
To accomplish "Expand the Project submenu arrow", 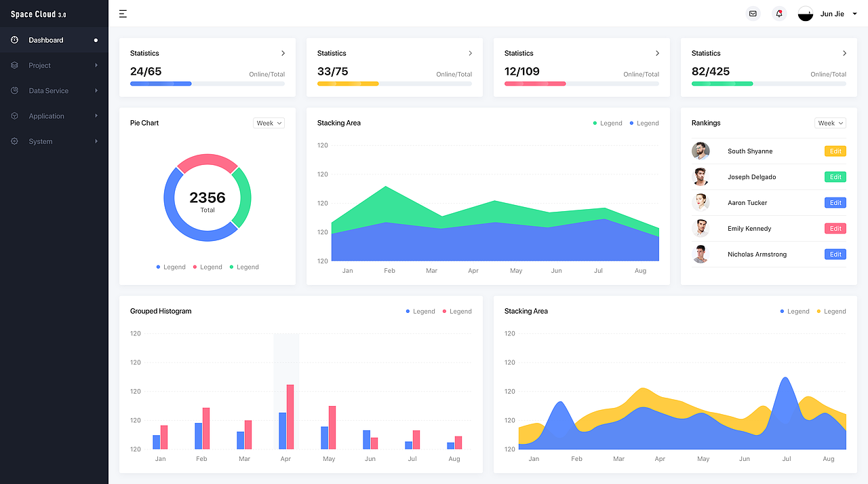I will point(96,65).
